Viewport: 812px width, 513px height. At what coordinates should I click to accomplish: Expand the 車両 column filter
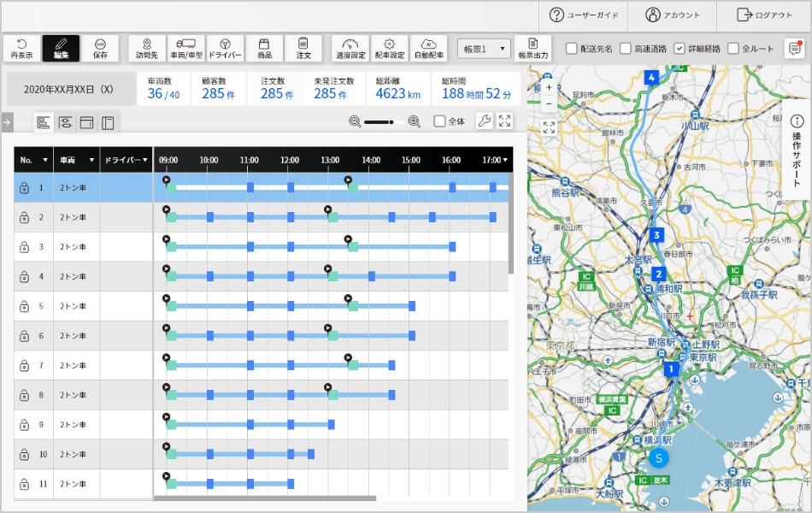click(91, 160)
